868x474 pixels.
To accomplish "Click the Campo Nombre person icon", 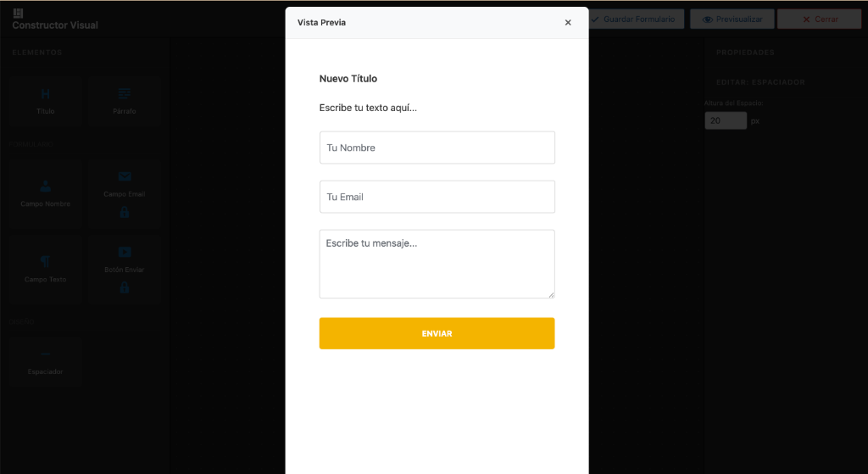I will 46,187.
